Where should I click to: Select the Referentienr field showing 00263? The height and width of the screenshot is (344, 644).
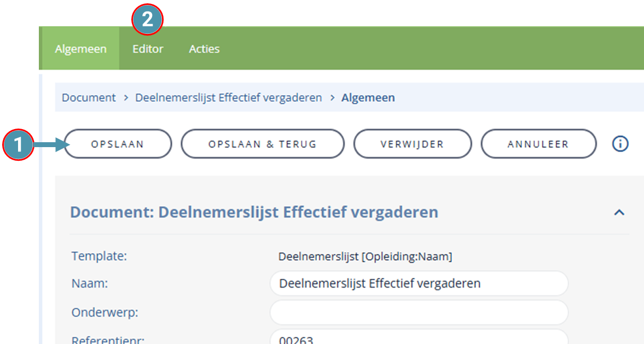click(419, 337)
